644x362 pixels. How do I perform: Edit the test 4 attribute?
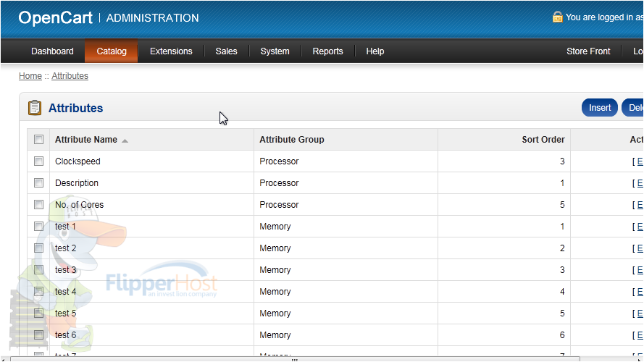tap(640, 292)
